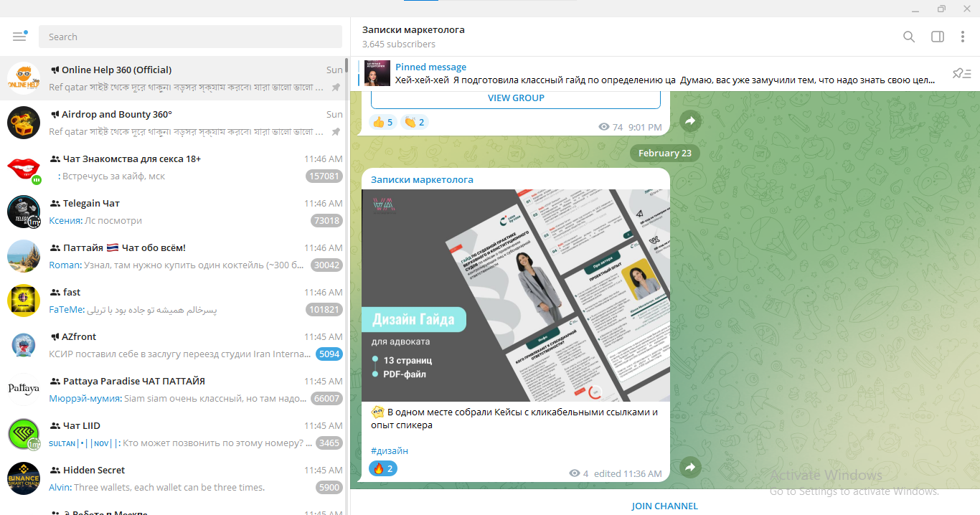This screenshot has width=980, height=515.
Task: Open the #дизайн hashtag link
Action: point(390,450)
